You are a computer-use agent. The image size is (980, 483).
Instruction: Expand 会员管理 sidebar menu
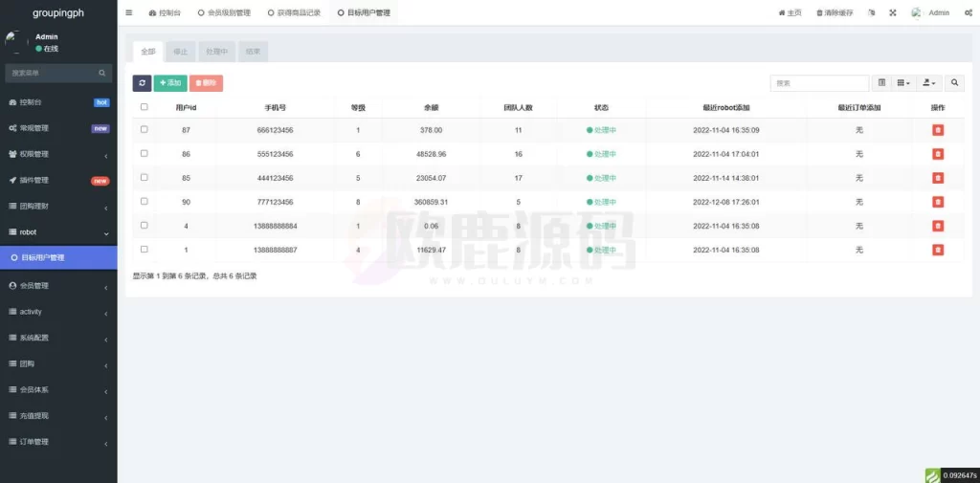click(58, 286)
